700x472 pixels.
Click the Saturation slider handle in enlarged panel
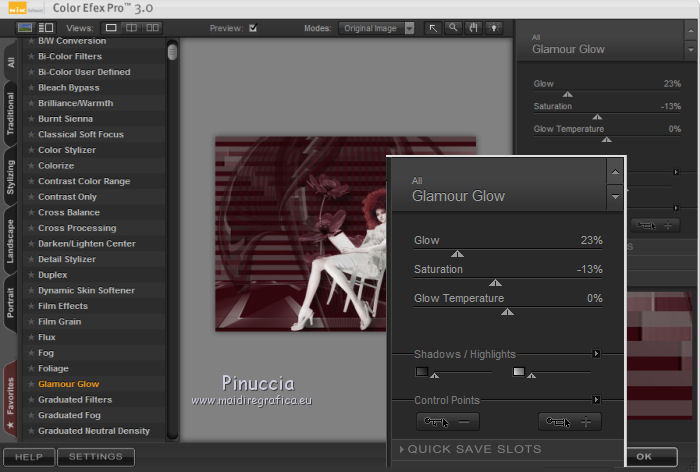coord(495,283)
